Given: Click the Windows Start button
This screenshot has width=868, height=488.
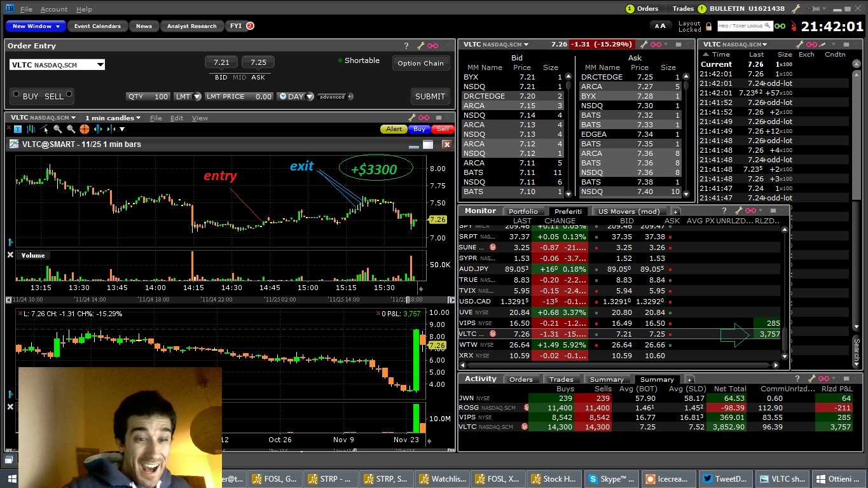Looking at the screenshot, I should click(11, 479).
